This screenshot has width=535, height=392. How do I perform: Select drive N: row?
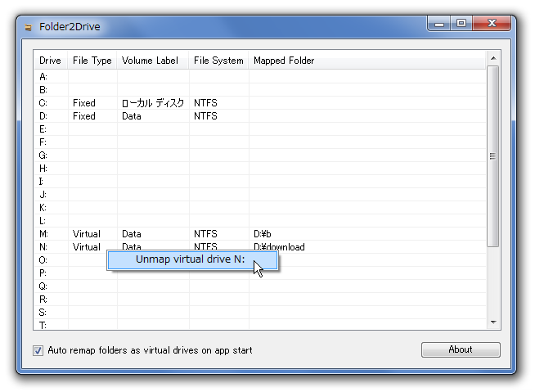[260, 247]
